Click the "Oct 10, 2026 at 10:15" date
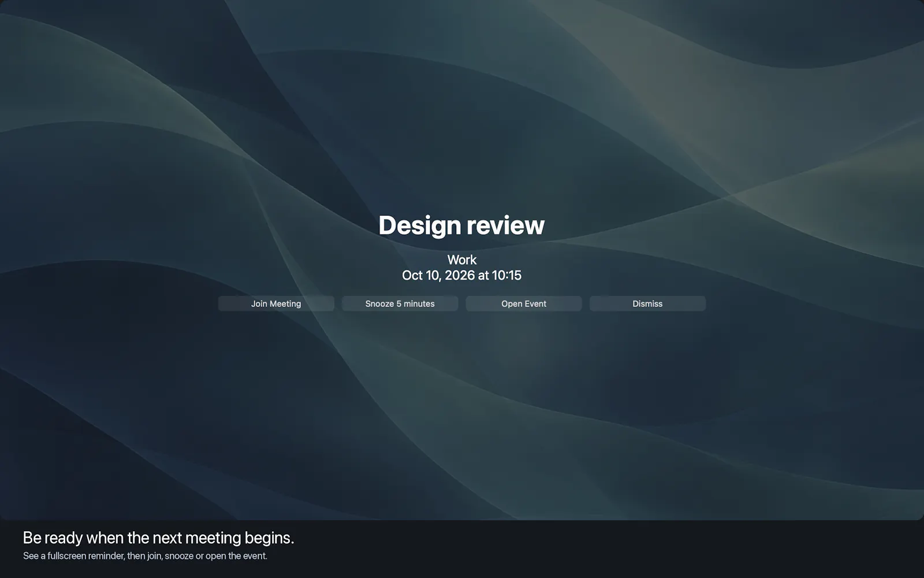 [461, 275]
